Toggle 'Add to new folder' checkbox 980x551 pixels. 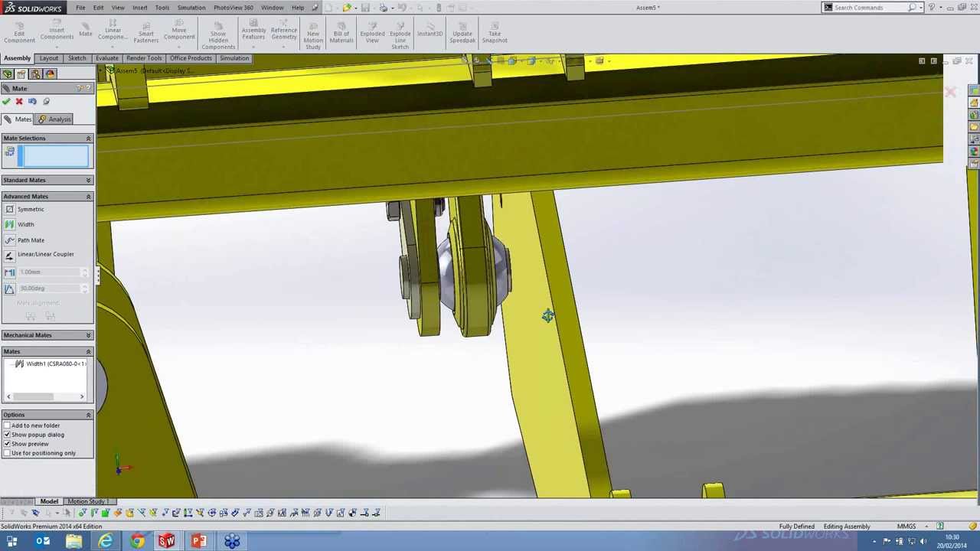[x=7, y=425]
